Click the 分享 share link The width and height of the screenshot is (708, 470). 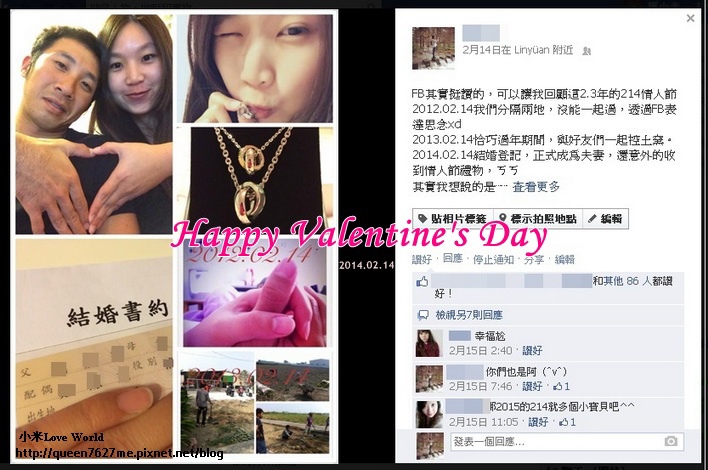[x=534, y=259]
